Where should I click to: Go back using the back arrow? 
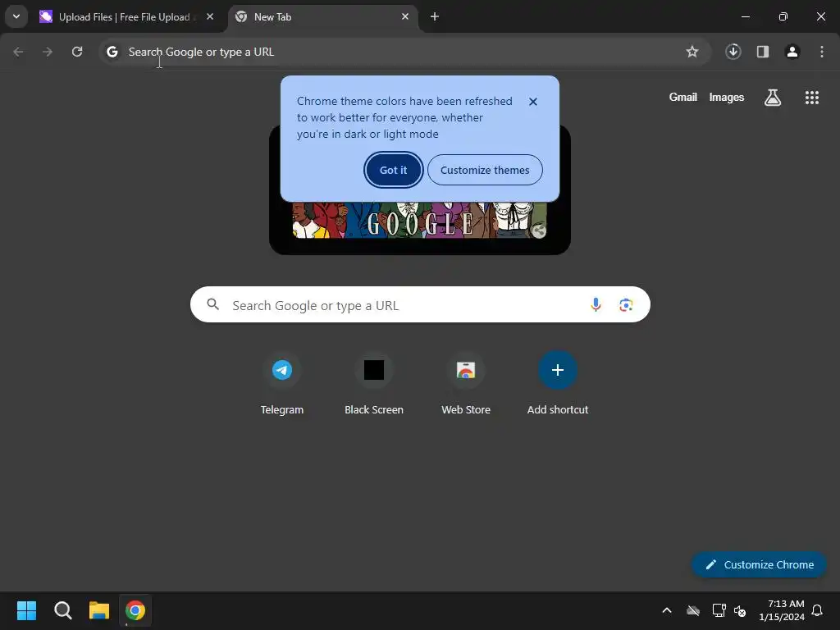click(x=18, y=52)
